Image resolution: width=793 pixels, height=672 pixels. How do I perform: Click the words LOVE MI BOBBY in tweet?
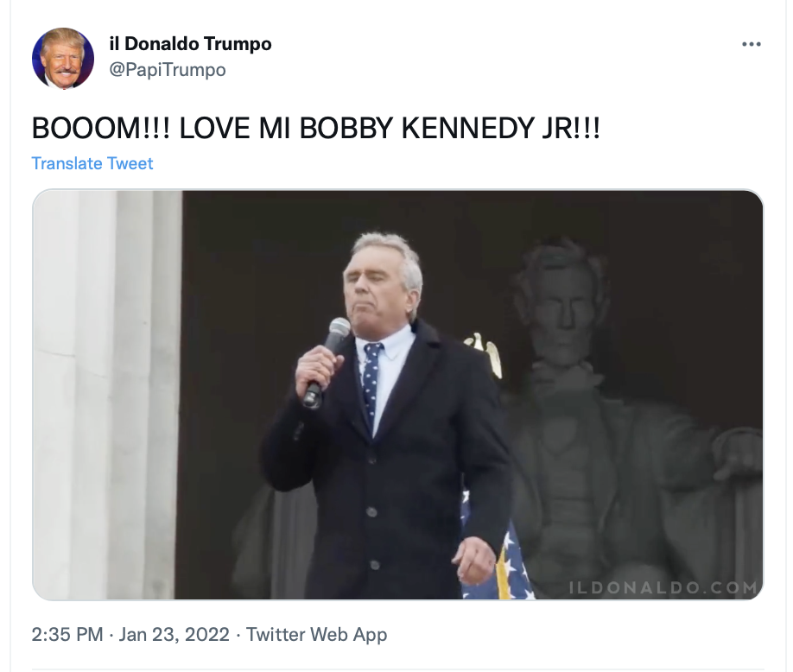coord(286,128)
